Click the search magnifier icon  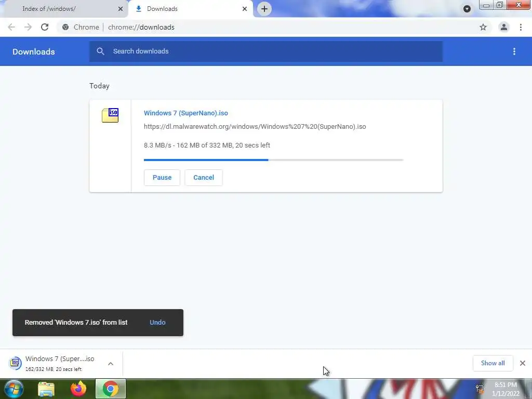pyautogui.click(x=100, y=51)
